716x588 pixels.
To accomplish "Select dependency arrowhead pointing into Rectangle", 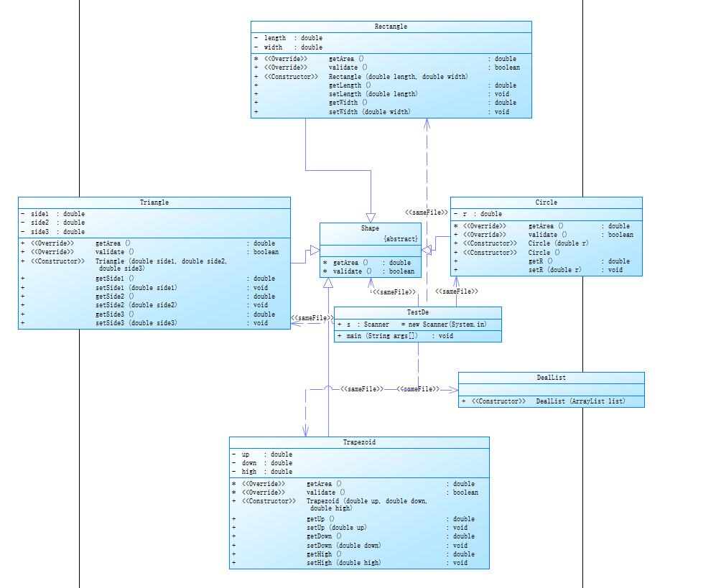I will (x=427, y=123).
